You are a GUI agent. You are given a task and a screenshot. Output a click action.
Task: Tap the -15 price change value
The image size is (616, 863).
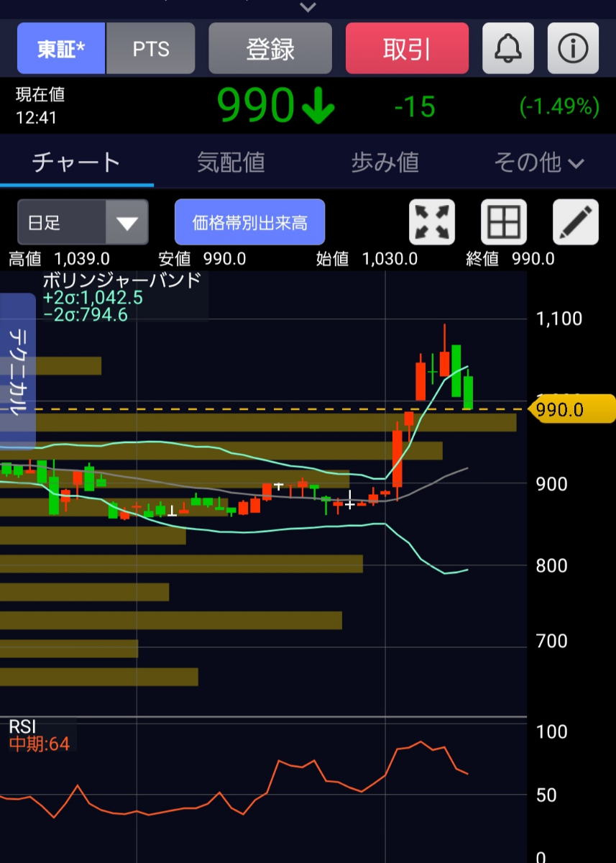pos(415,107)
